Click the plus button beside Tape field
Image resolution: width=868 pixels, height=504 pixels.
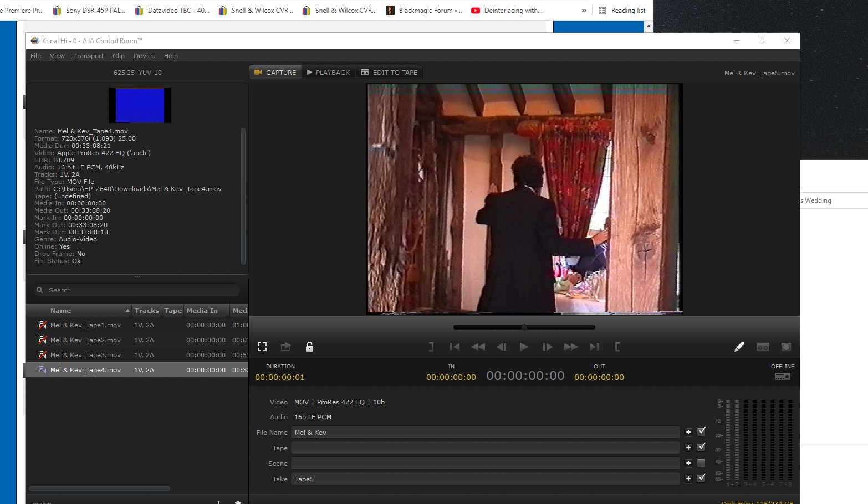point(688,448)
